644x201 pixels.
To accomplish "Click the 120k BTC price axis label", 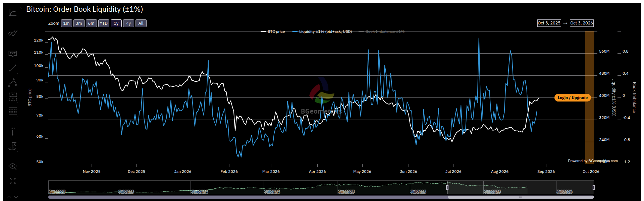I will (x=39, y=40).
